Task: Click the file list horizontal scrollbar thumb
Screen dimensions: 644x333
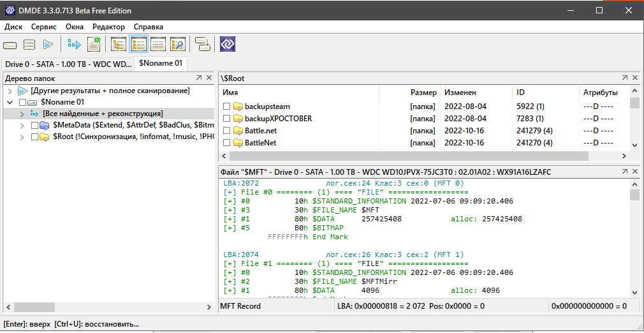Action: click(x=409, y=156)
